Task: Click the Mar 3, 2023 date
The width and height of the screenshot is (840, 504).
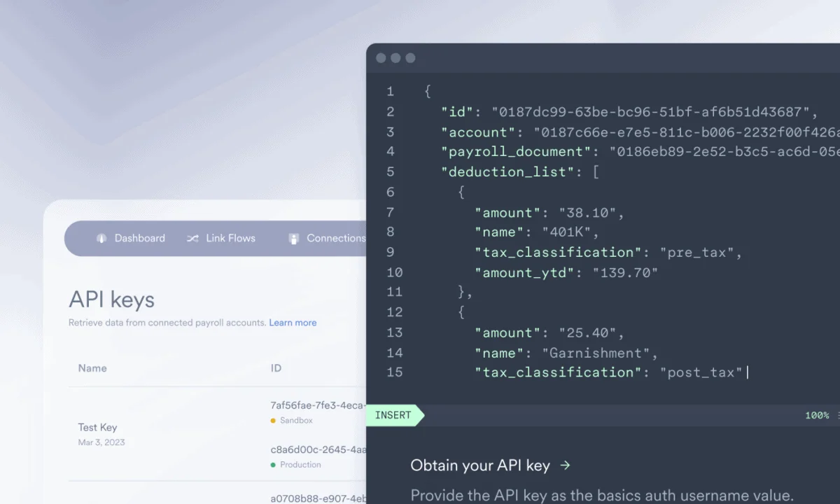Action: 101,442
